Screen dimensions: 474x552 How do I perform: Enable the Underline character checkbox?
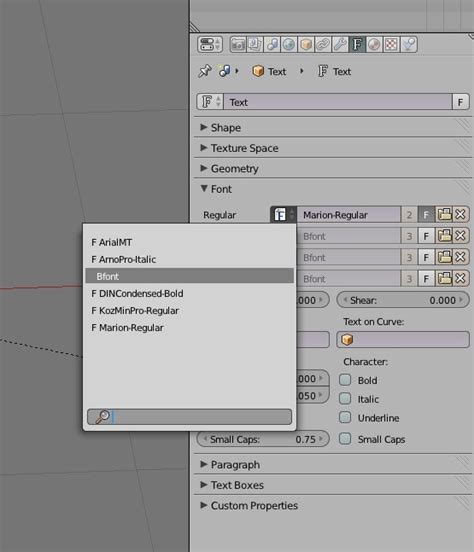[x=345, y=418]
